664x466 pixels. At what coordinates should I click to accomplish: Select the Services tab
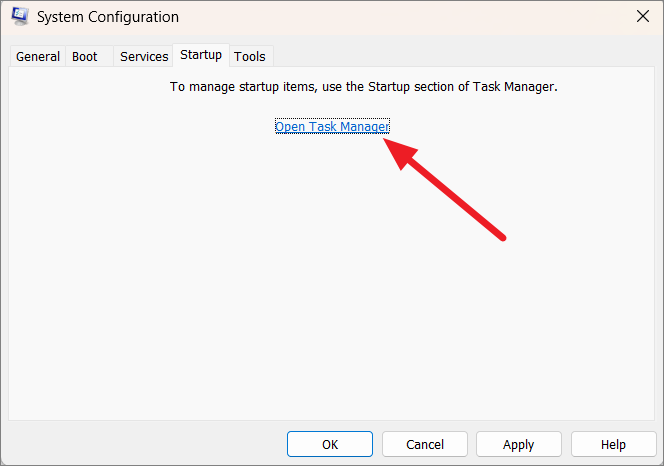(144, 56)
